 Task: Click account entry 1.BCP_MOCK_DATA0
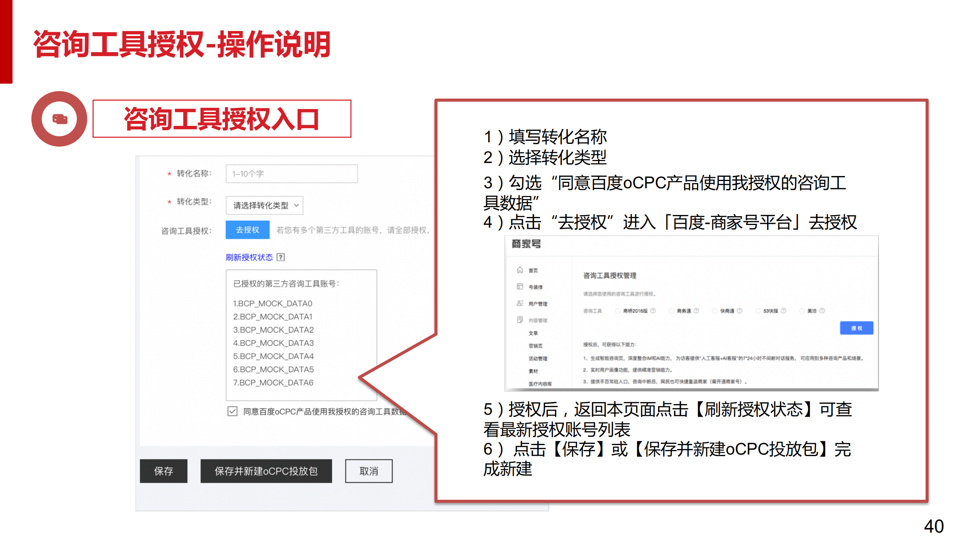[273, 303]
